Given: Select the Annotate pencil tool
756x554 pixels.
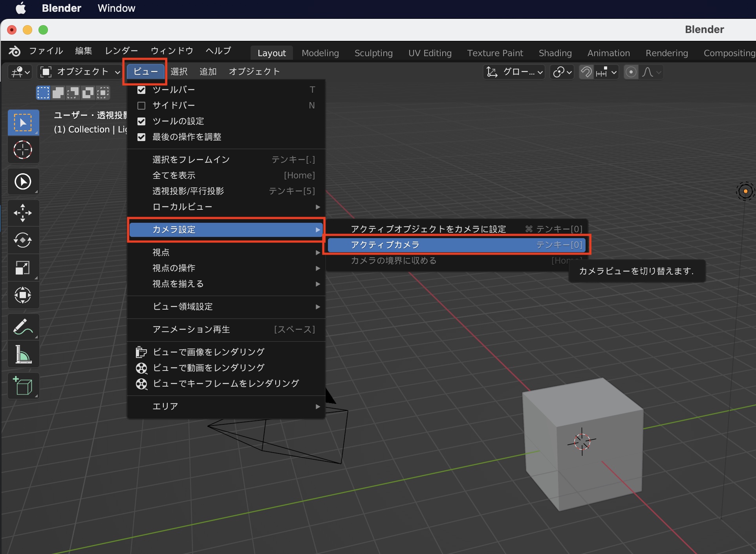Looking at the screenshot, I should click(x=23, y=327).
